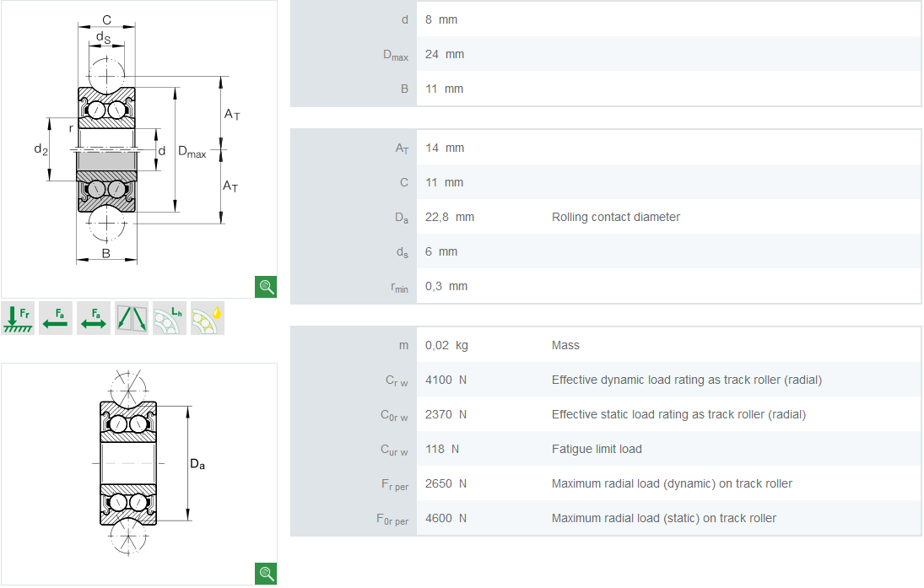Click the rating life Lh bearing icon
Image resolution: width=924 pixels, height=588 pixels.
(x=170, y=318)
